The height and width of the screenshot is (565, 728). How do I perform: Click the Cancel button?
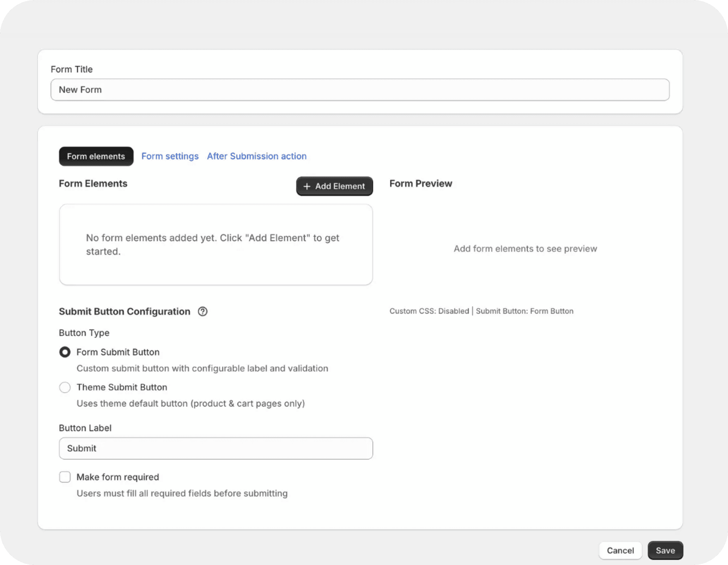coord(620,550)
